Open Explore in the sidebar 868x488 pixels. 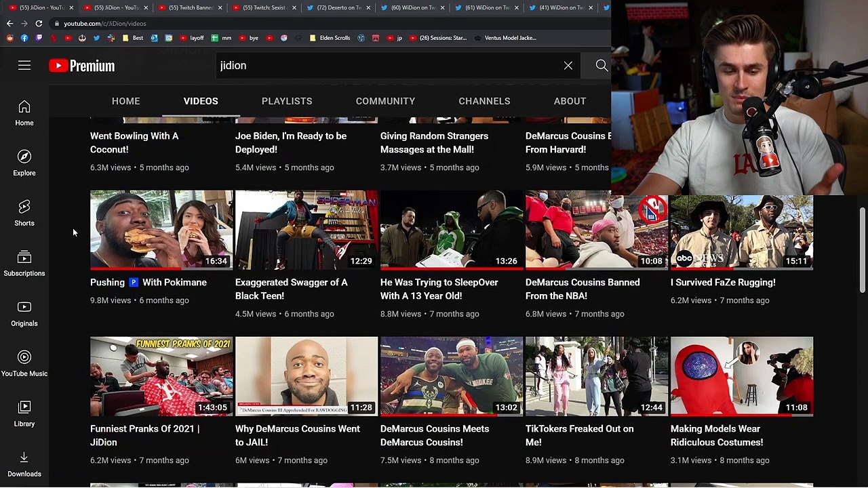coord(24,163)
